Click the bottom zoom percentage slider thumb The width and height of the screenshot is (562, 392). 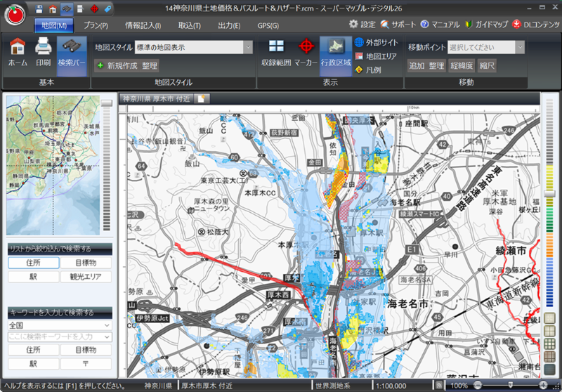click(x=511, y=385)
